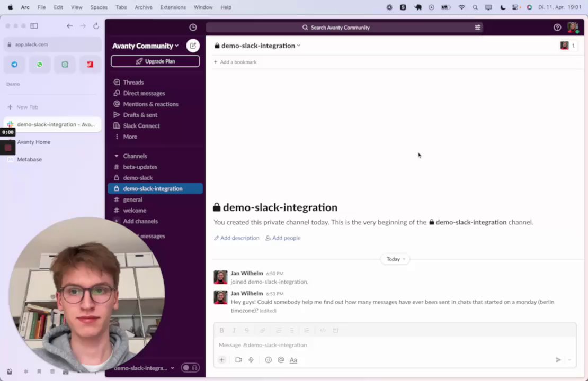This screenshot has height=381, width=588.
Task: Open footer demo-slack-integra... dropdown
Action: (144, 368)
